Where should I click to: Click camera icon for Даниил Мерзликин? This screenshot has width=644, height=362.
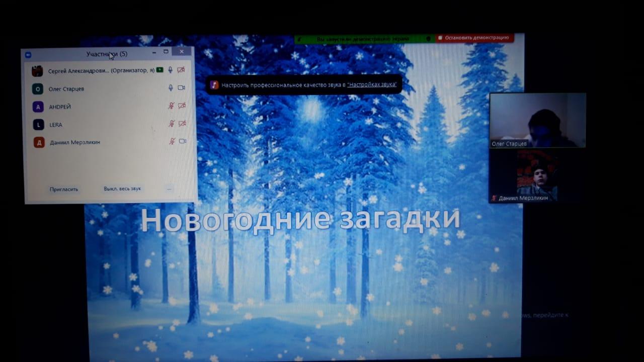(x=183, y=141)
